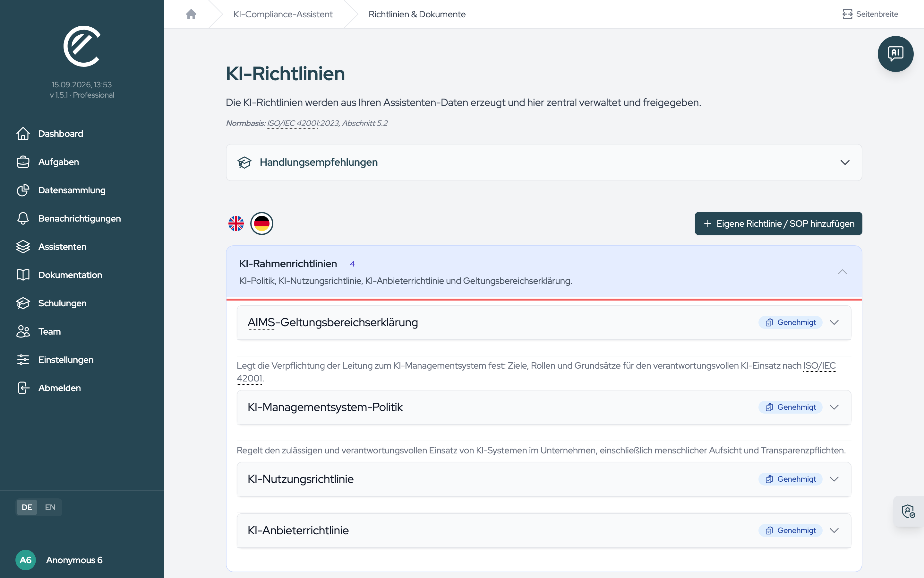Click KI-Managementsystem-Politik title

point(325,407)
